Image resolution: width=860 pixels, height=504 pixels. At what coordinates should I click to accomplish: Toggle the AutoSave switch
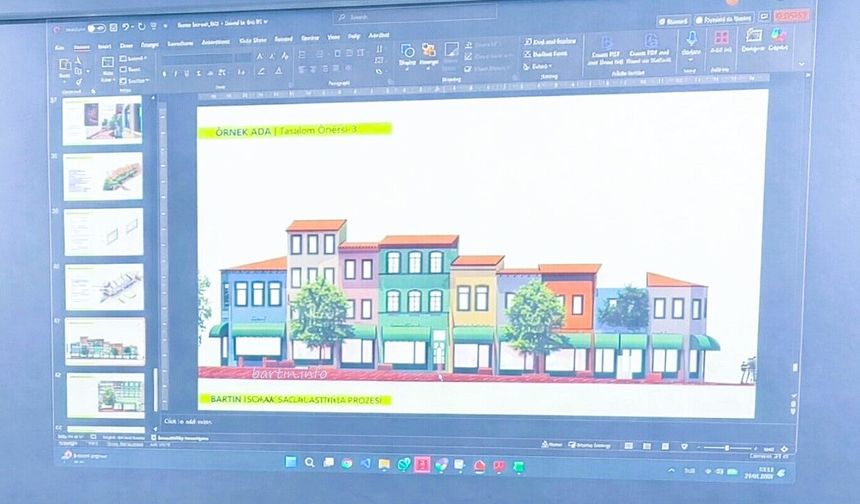(x=96, y=28)
